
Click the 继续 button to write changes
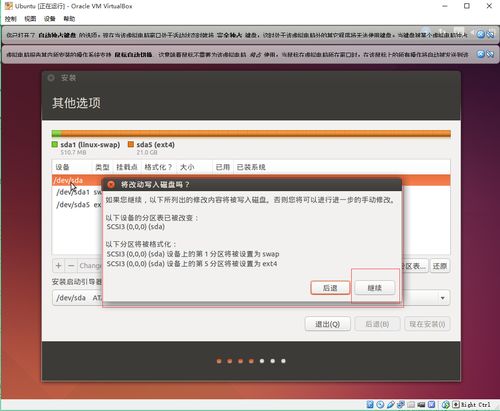click(x=375, y=288)
